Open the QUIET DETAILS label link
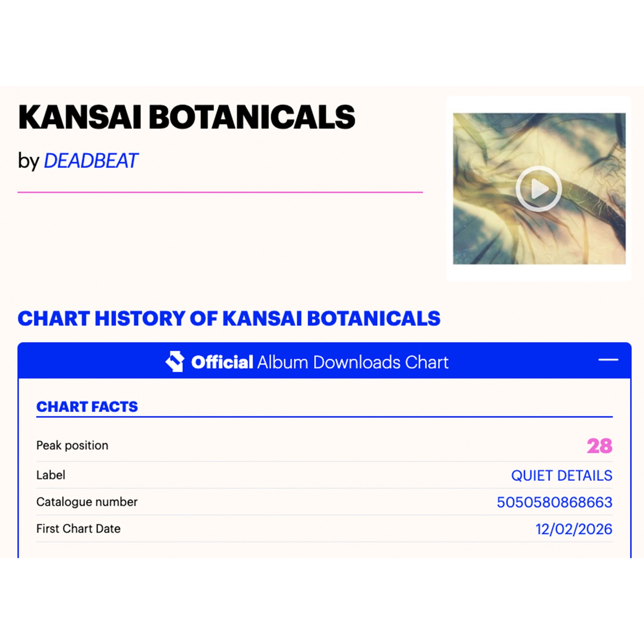The height and width of the screenshot is (644, 644). click(562, 475)
